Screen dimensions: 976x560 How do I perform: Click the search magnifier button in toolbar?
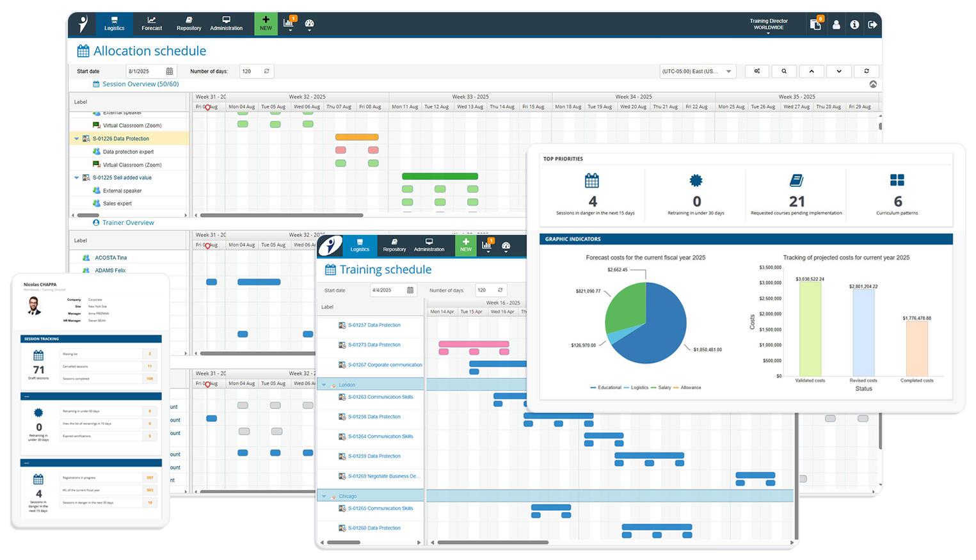point(784,71)
